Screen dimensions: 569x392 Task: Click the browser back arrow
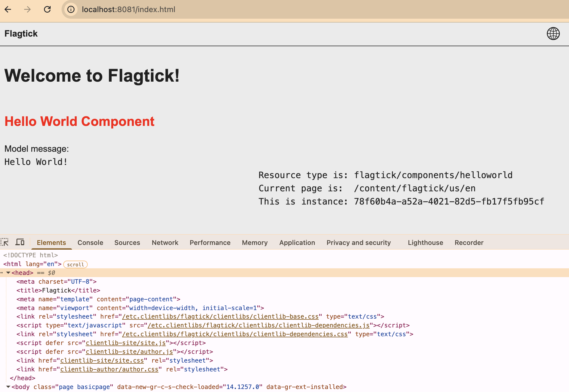(x=8, y=9)
